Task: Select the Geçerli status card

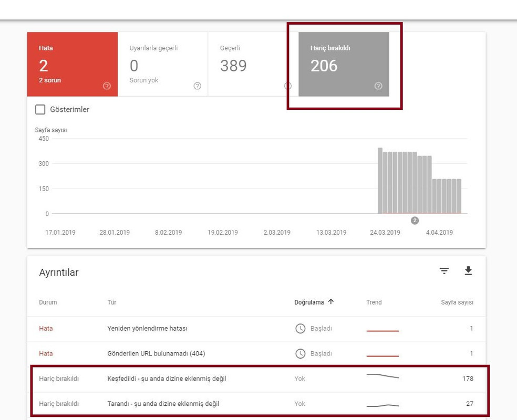Action: (253, 64)
